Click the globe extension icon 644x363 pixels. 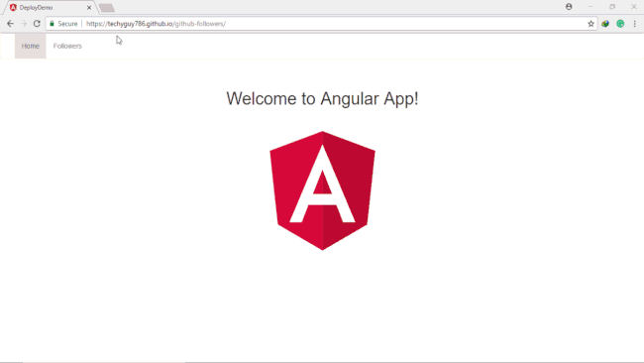click(605, 24)
